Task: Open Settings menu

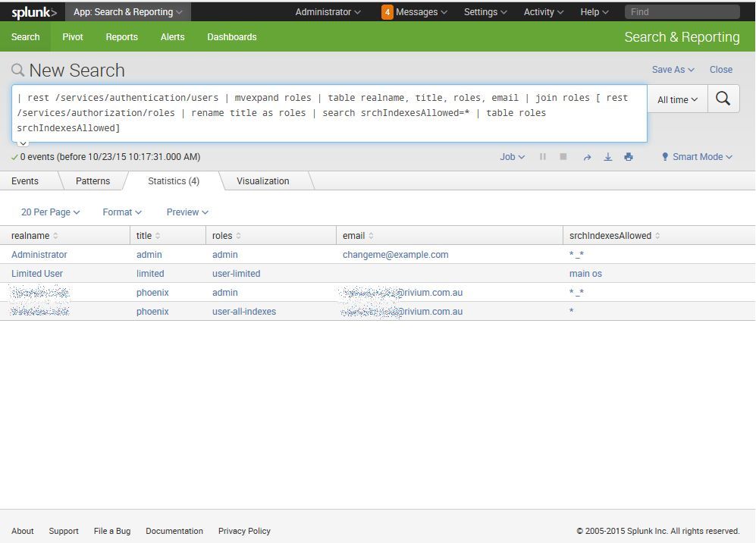Action: 485,12
